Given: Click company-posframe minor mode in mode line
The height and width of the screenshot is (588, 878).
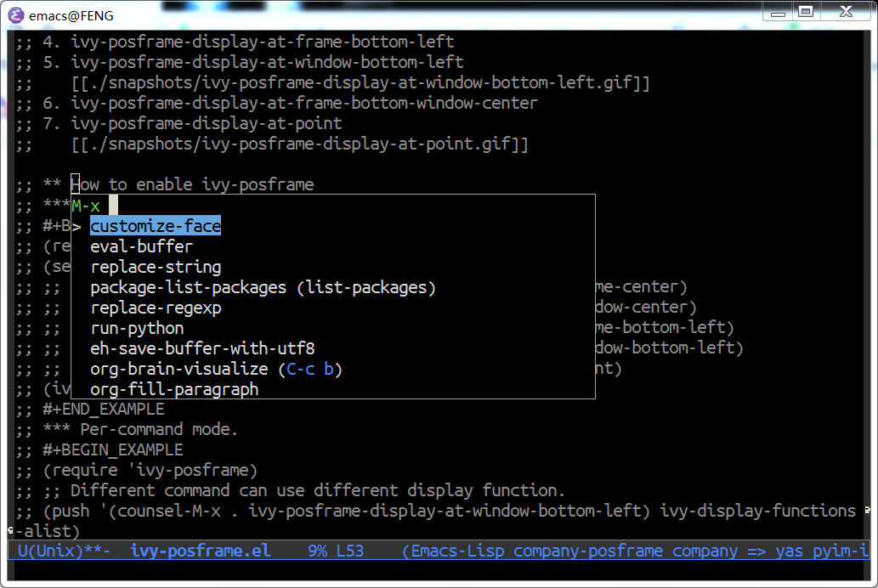Looking at the screenshot, I should click(588, 551).
